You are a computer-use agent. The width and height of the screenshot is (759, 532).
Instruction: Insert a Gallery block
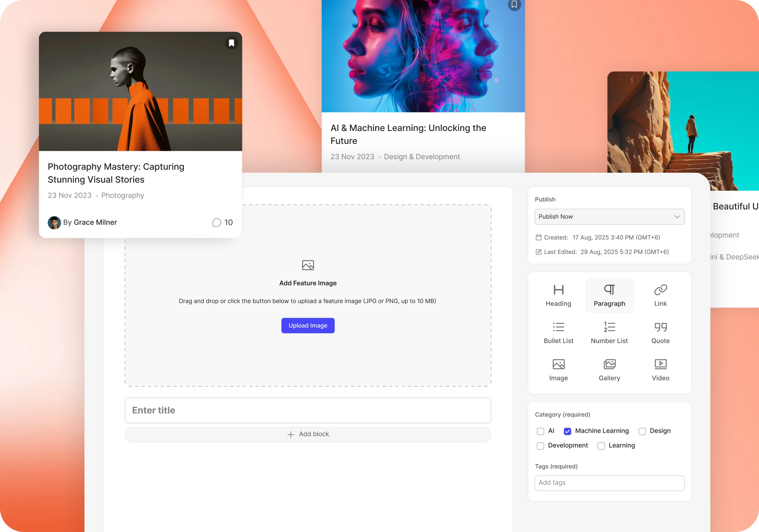(x=609, y=370)
